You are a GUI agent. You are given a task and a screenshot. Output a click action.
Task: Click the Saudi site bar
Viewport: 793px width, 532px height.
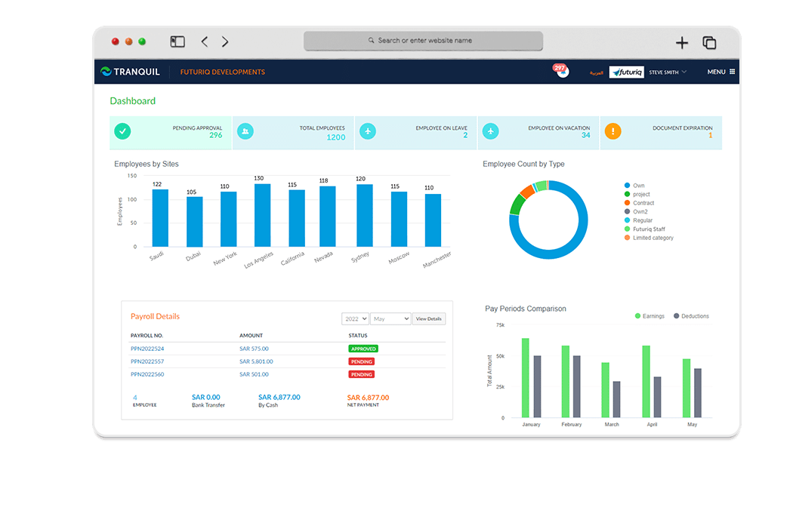pyautogui.click(x=160, y=218)
